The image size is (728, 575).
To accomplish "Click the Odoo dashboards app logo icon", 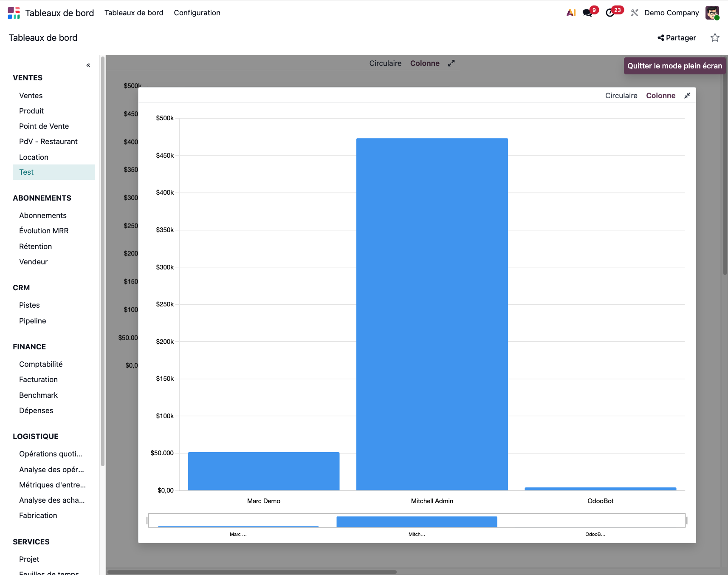I will pos(14,13).
